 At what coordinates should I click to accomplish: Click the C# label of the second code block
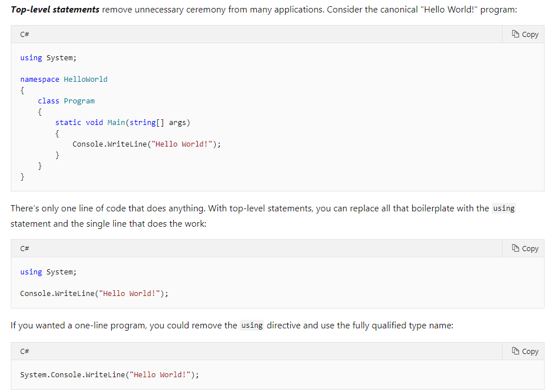pyautogui.click(x=25, y=249)
